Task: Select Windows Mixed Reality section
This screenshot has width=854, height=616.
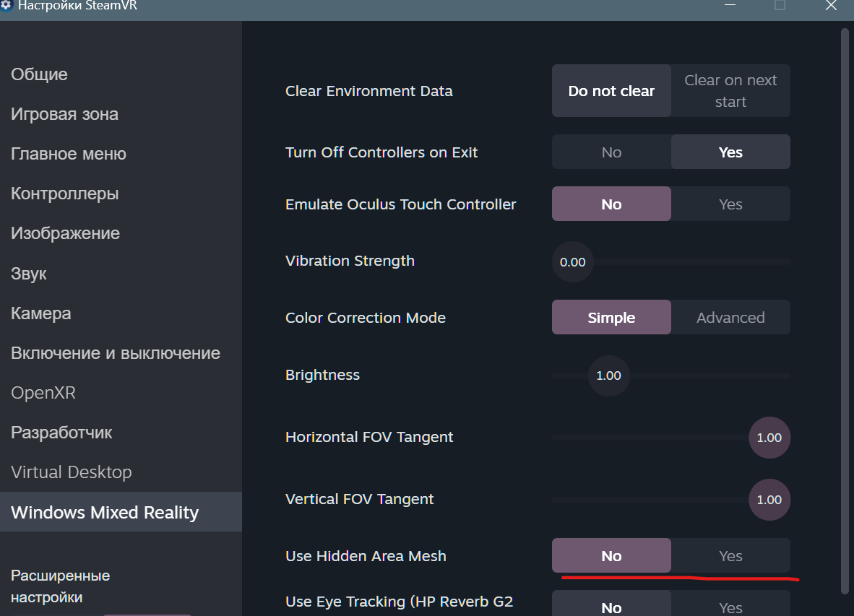Action: 121,512
